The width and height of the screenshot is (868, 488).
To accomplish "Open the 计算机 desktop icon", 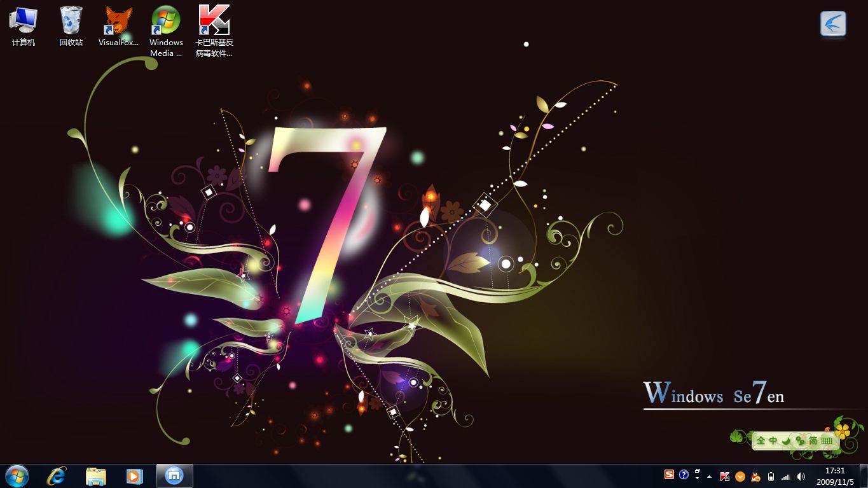I will [24, 27].
